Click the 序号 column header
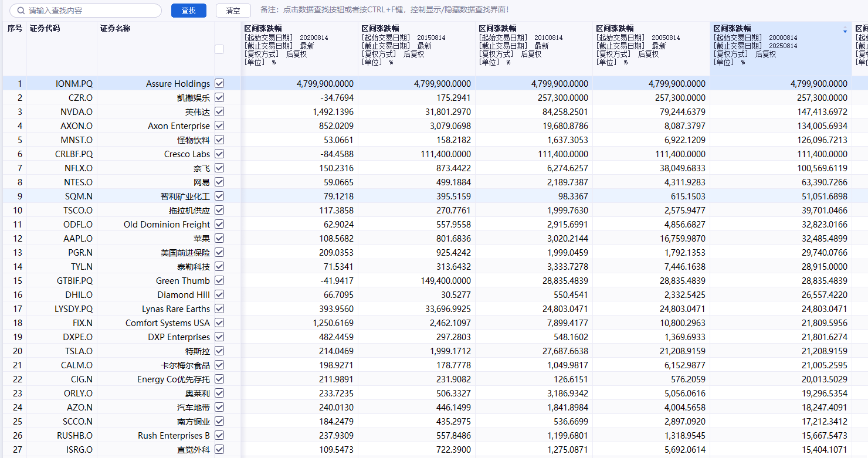This screenshot has height=458, width=868. pos(15,28)
